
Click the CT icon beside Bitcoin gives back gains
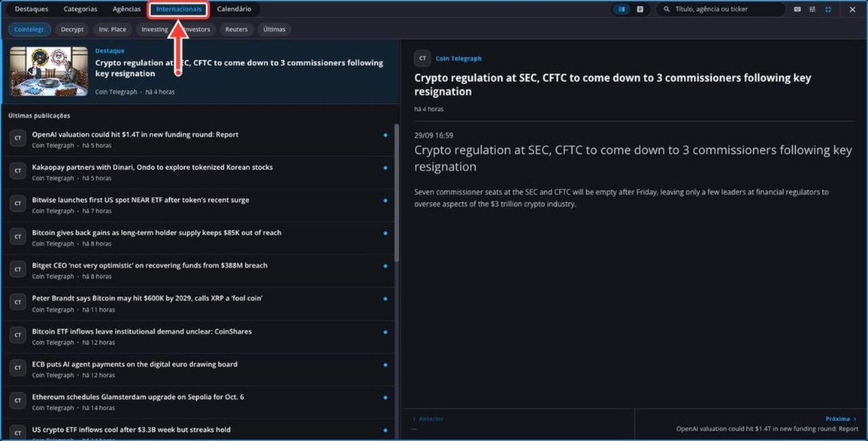[18, 237]
